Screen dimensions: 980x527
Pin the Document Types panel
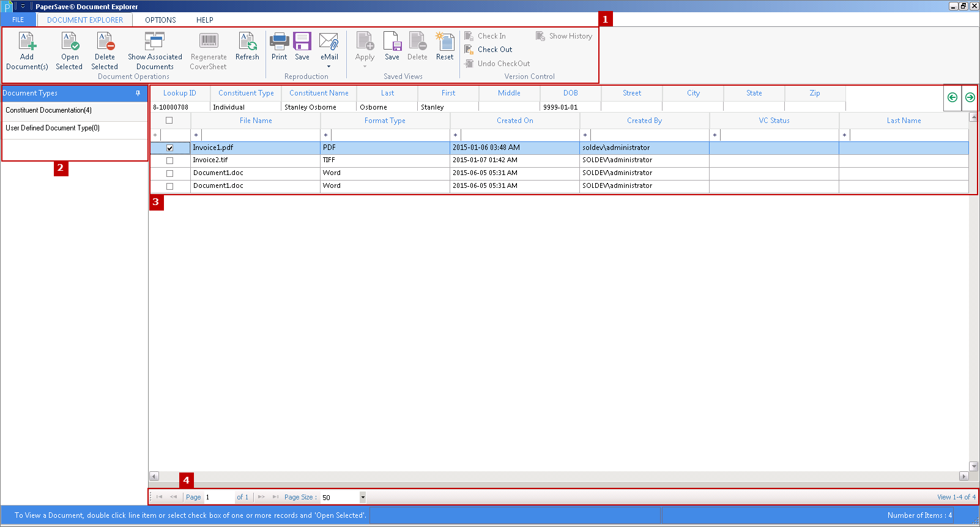click(138, 93)
